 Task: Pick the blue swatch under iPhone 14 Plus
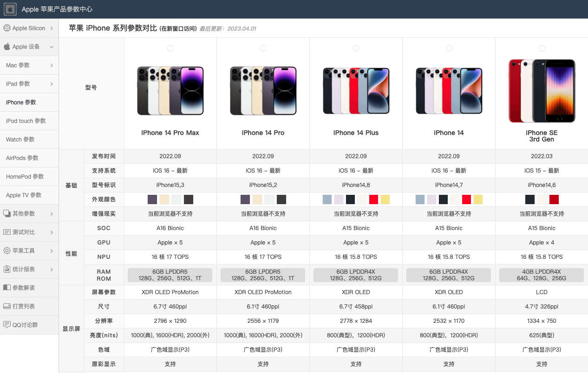pyautogui.click(x=327, y=199)
